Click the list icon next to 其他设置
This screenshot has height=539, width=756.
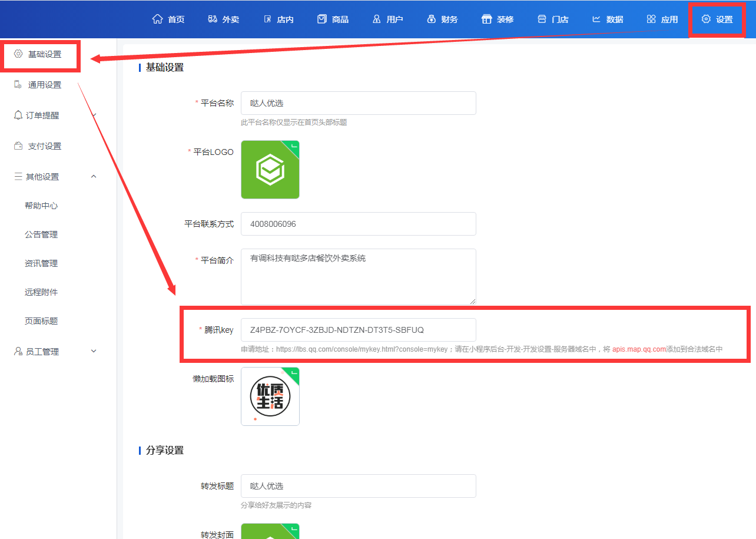[18, 176]
